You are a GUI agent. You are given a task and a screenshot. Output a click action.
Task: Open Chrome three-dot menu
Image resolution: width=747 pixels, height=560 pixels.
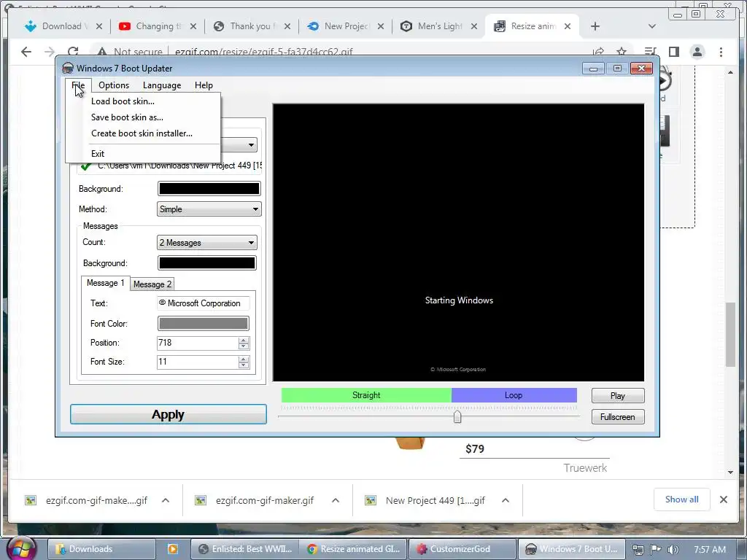(721, 52)
